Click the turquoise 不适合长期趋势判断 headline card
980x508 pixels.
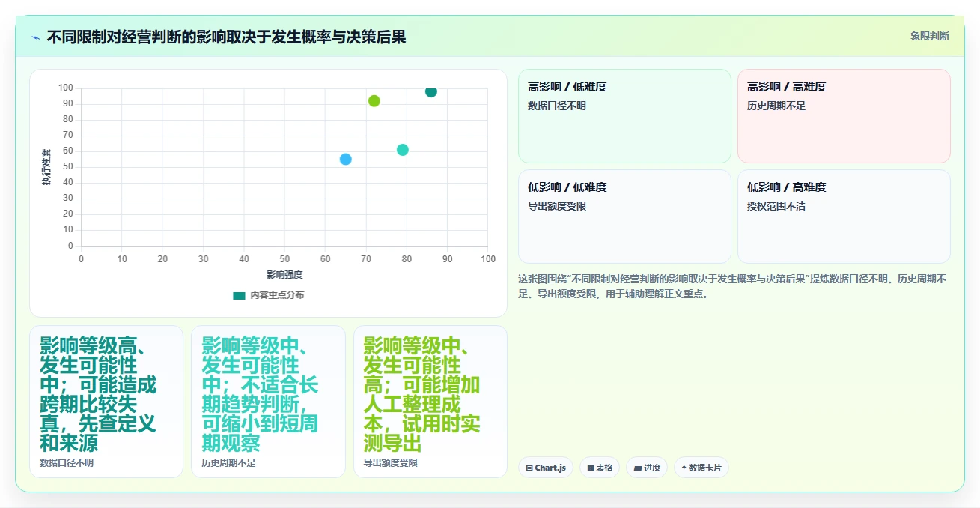268,402
